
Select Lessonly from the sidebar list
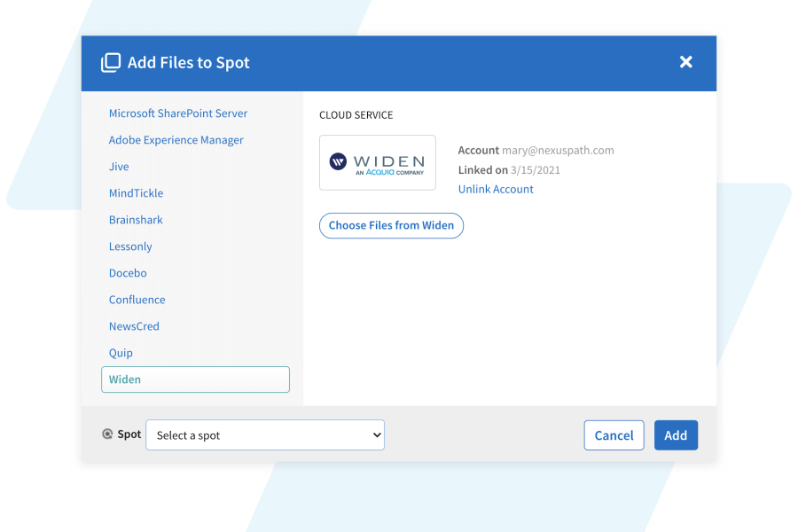pyautogui.click(x=130, y=246)
